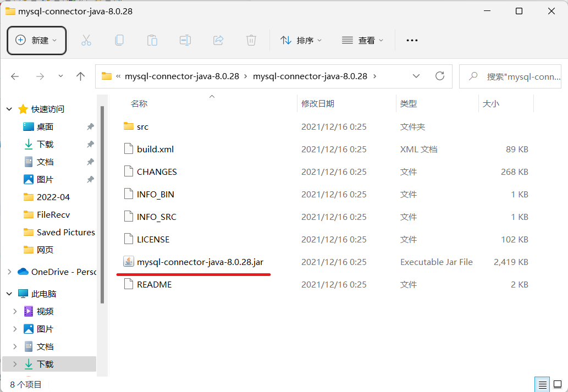568x392 pixels.
Task: Refresh the current folder view
Action: 440,76
